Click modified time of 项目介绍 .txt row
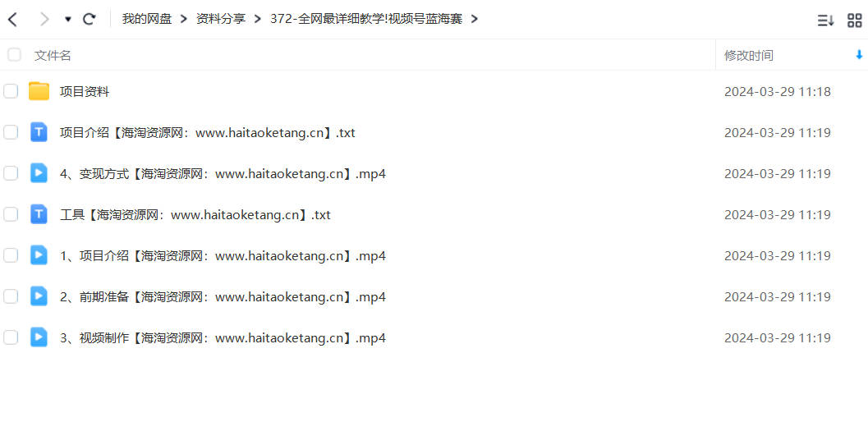Viewport: 868px width, 431px height. click(777, 133)
